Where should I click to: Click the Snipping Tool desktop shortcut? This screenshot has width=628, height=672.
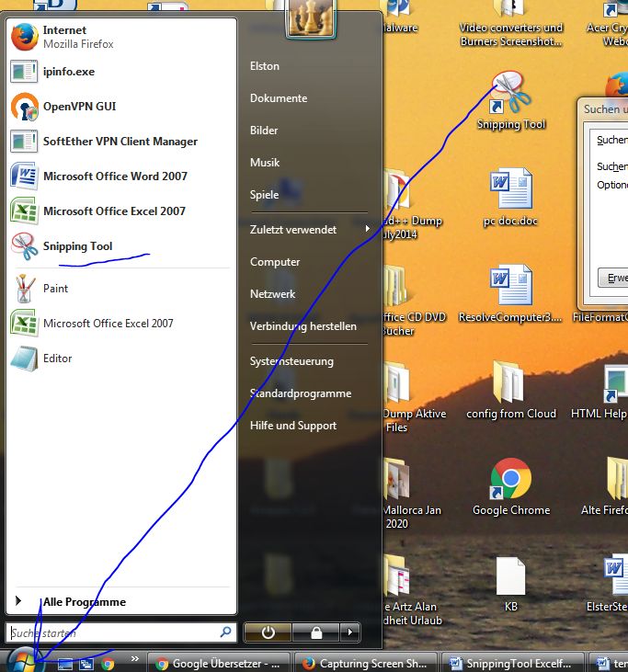tap(510, 101)
